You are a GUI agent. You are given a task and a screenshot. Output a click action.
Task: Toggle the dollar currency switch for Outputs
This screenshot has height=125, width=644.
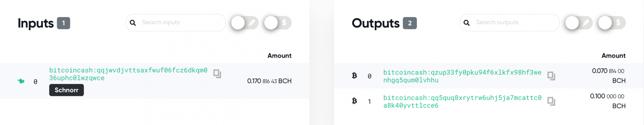coord(612,23)
